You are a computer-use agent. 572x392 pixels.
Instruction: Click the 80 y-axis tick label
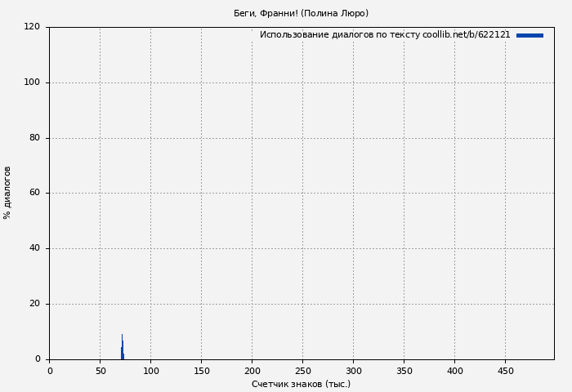(x=34, y=138)
